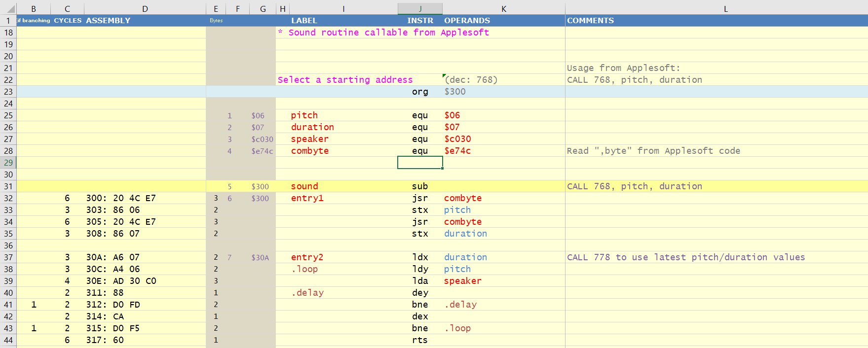Click the column J header
Viewport: 868px width, 348px height.
[x=420, y=9]
